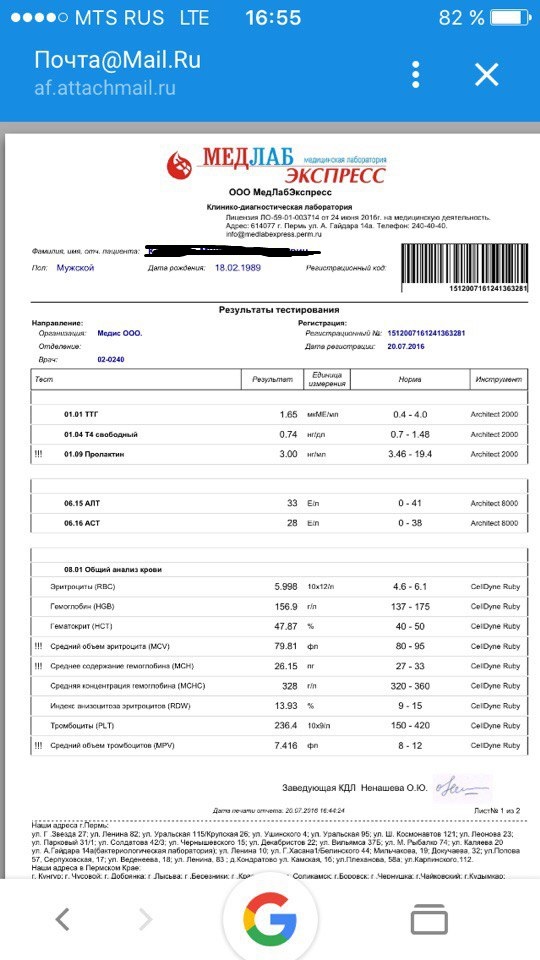Tap the !!! flag on the MPV row
Screen dimensions: 540x960
pyautogui.click(x=39, y=746)
